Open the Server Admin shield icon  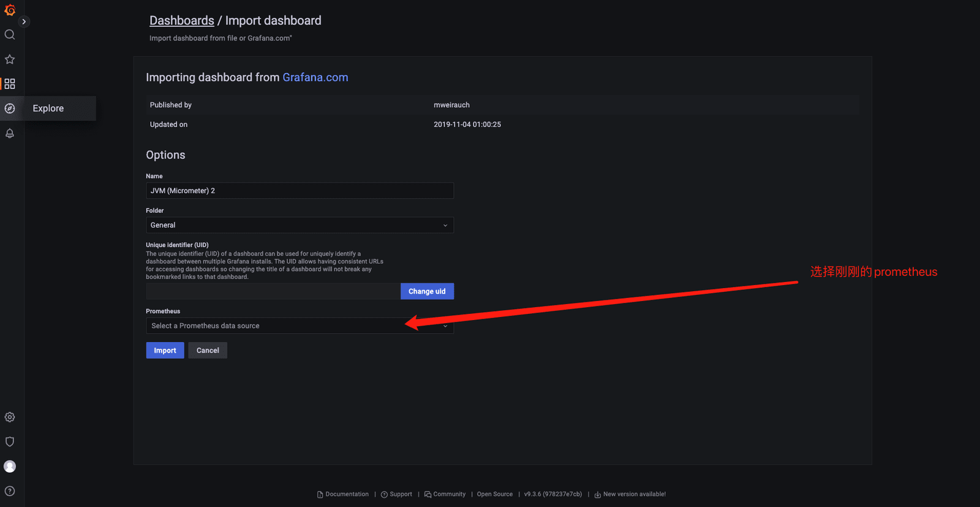pos(10,441)
